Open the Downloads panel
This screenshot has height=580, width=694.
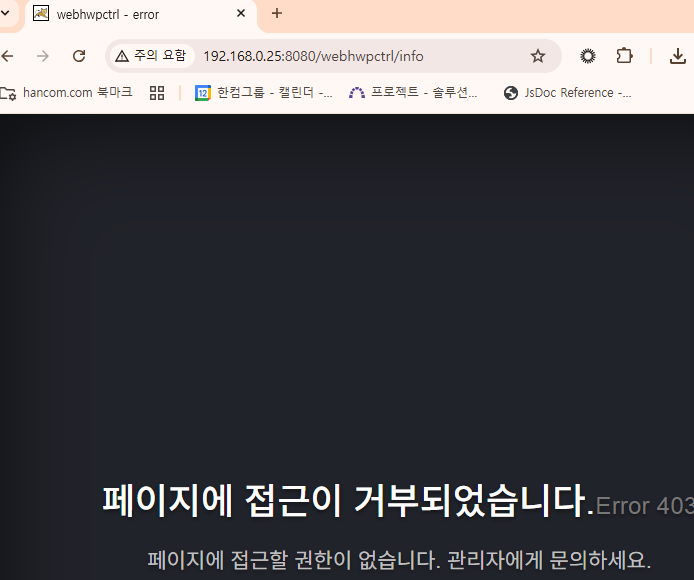[x=678, y=56]
